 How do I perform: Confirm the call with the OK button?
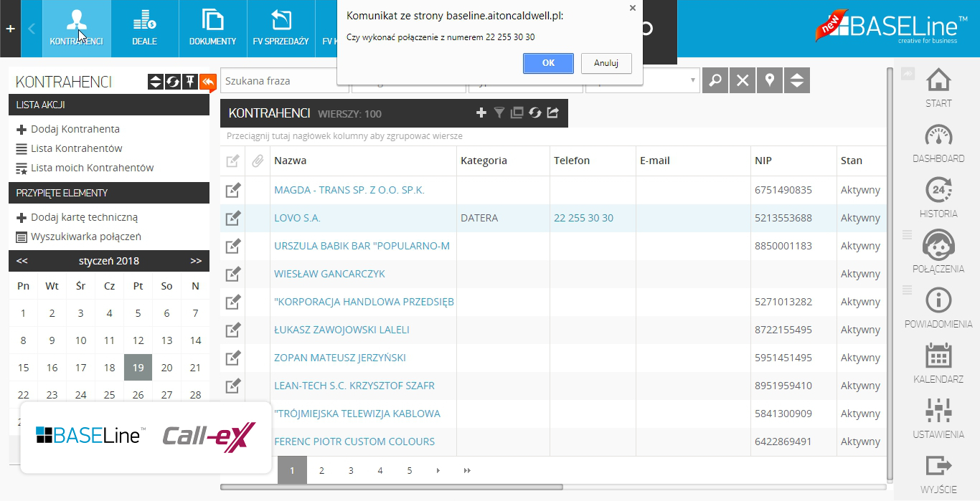point(548,63)
